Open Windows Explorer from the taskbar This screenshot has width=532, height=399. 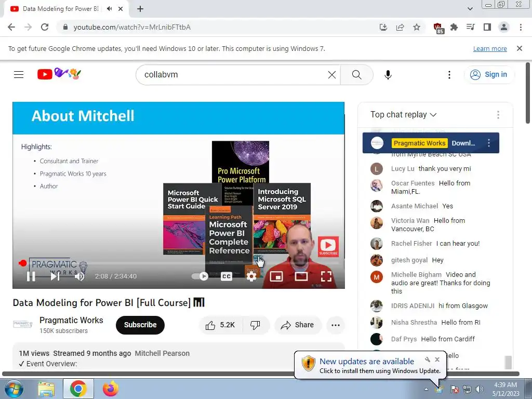(x=46, y=389)
